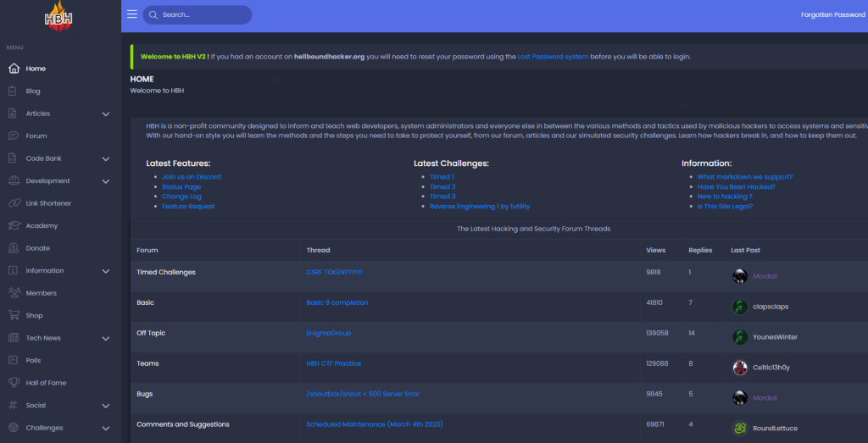Expand the Tech News submenu chevron
868x443 pixels.
(106, 338)
